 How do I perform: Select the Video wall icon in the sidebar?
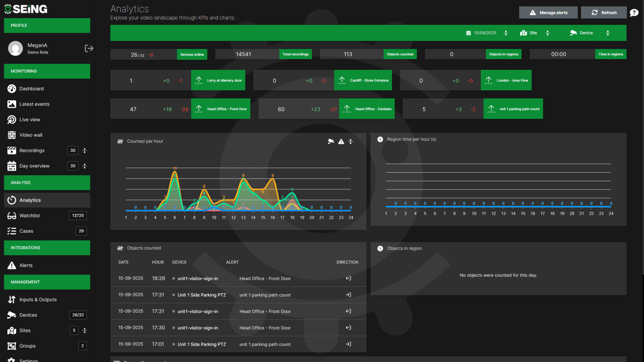[x=12, y=135]
